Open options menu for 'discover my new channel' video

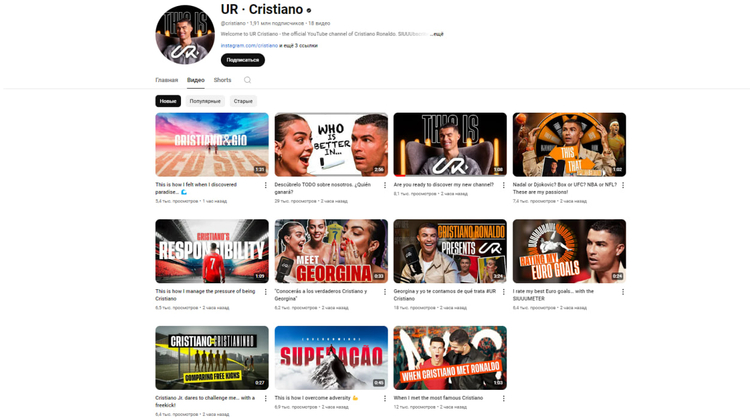click(x=503, y=185)
